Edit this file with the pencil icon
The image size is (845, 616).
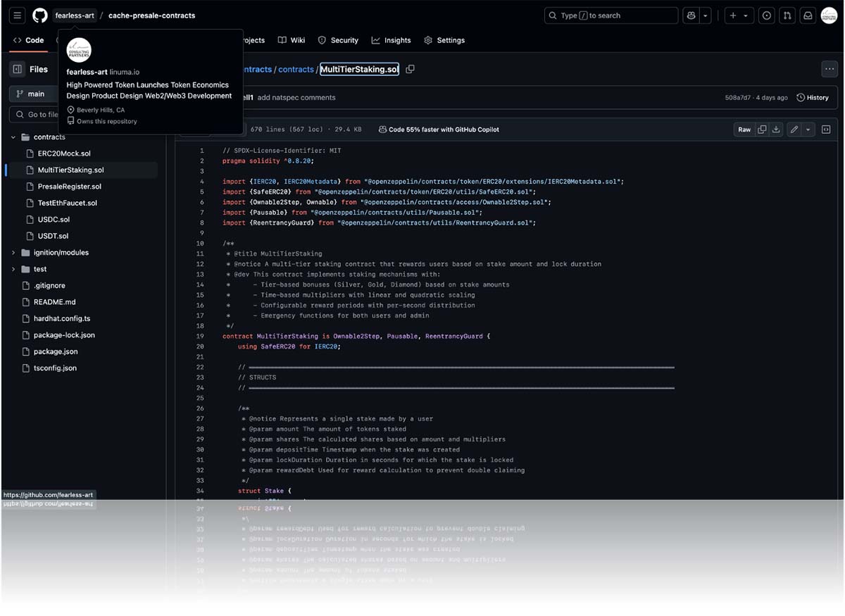[x=794, y=130]
